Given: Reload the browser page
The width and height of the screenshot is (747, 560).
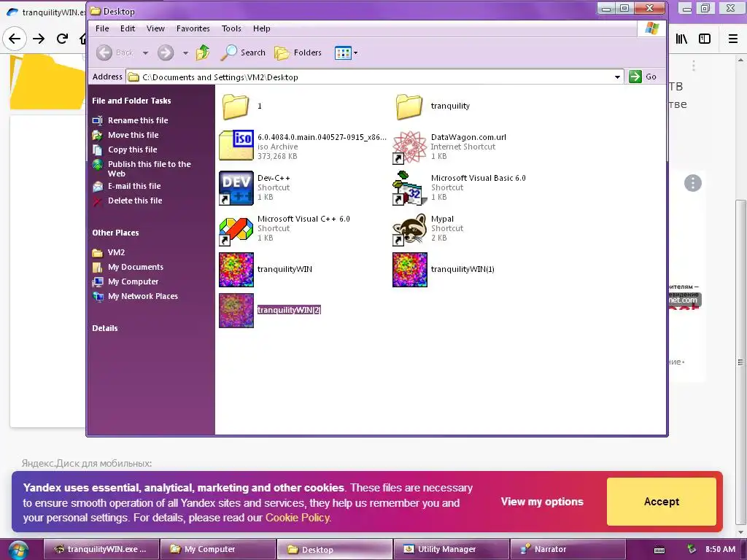Looking at the screenshot, I should pos(62,39).
